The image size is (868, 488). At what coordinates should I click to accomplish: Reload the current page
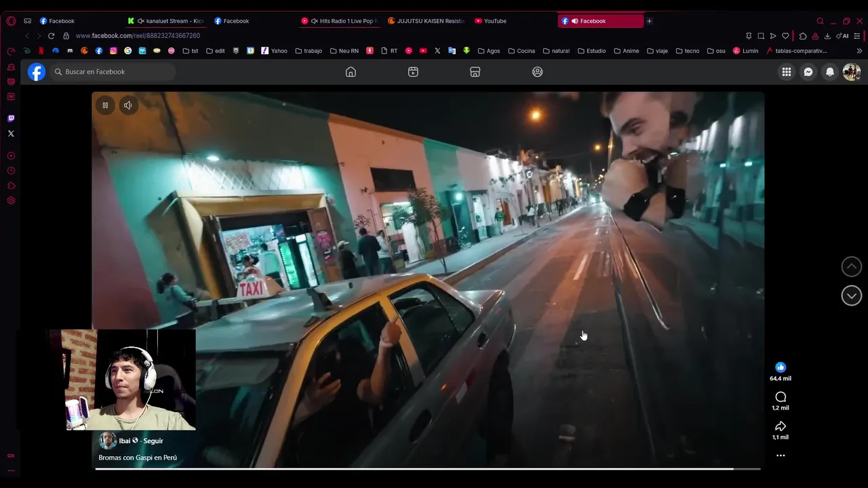coord(51,36)
